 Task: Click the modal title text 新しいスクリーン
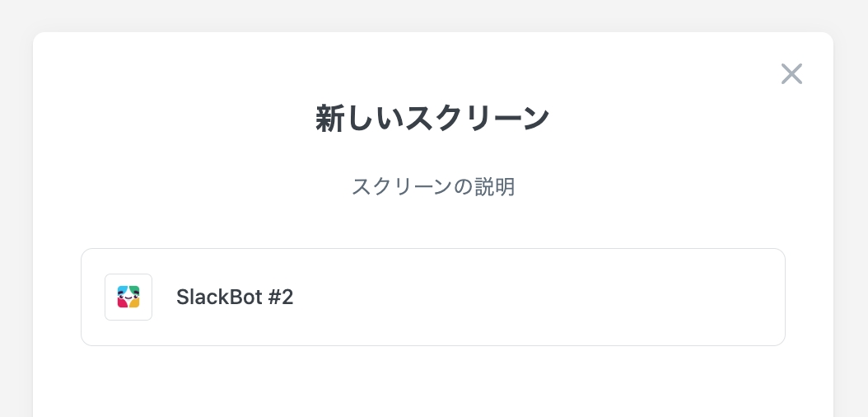coord(432,119)
